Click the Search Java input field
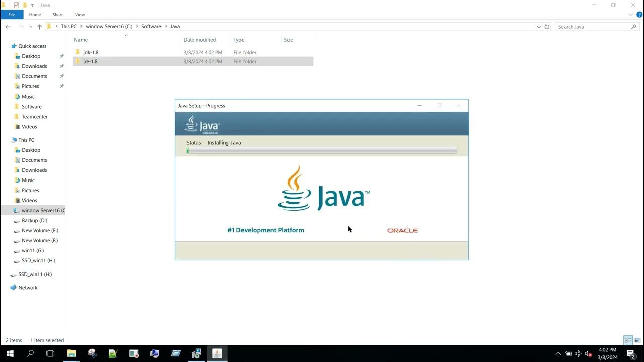 (593, 27)
